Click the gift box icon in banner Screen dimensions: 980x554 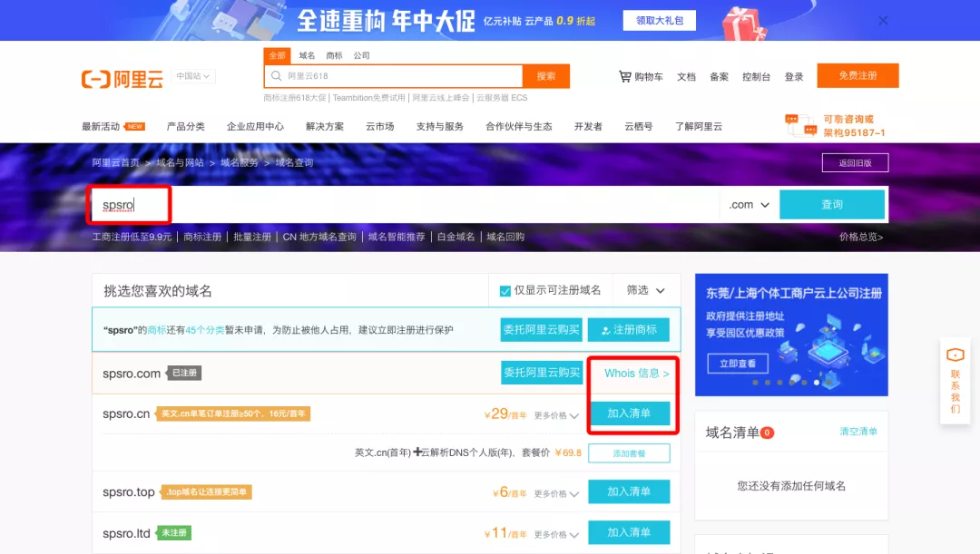click(x=743, y=24)
